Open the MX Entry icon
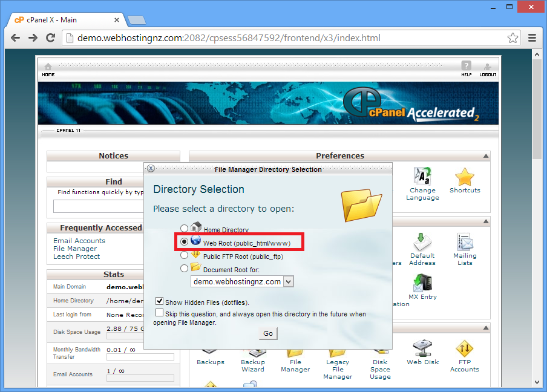Screen dimensions: 547x392 [x=422, y=283]
